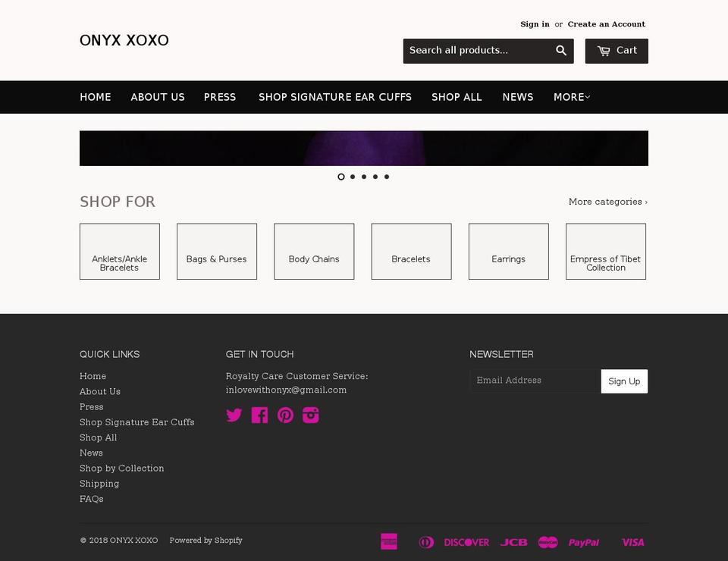Open Anklets/Ankle Bracelets category tile
This screenshot has width=728, height=561.
pos(120,252)
